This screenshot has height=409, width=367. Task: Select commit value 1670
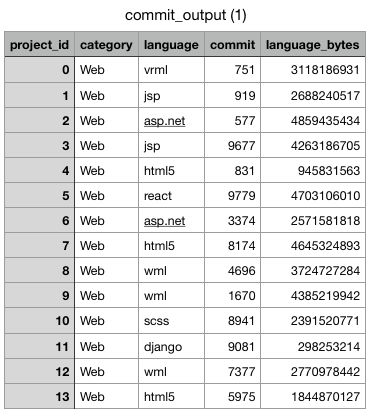point(232,295)
